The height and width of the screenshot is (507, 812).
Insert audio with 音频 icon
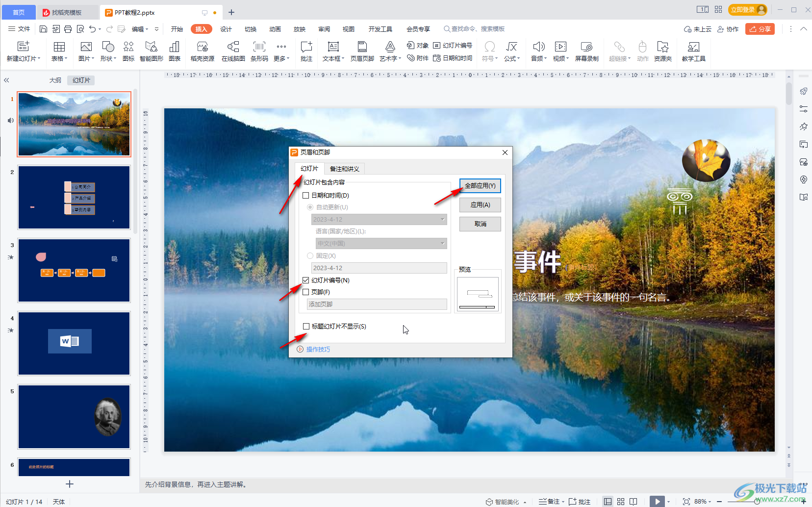point(539,47)
